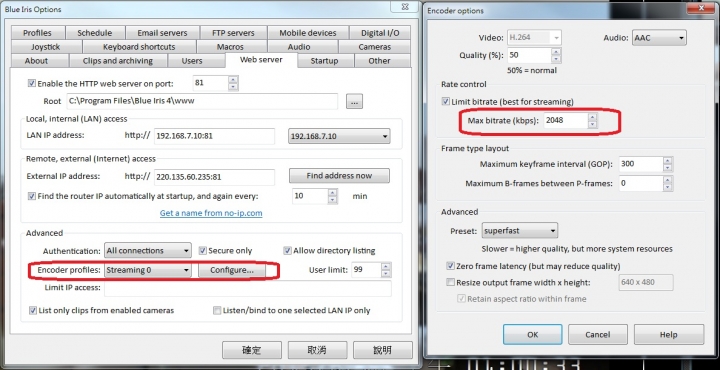Viewport: 720px width, 370px height.
Task: Toggle Find the router IP automatically checkbox
Action: point(32,196)
